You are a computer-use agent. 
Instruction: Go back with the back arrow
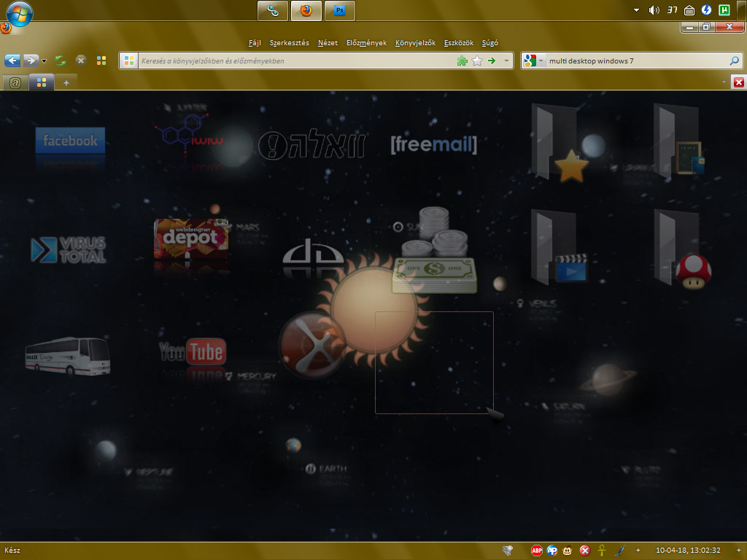pyautogui.click(x=12, y=61)
